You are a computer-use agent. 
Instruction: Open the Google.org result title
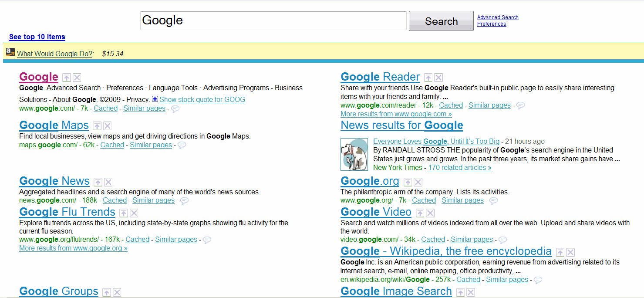click(370, 181)
